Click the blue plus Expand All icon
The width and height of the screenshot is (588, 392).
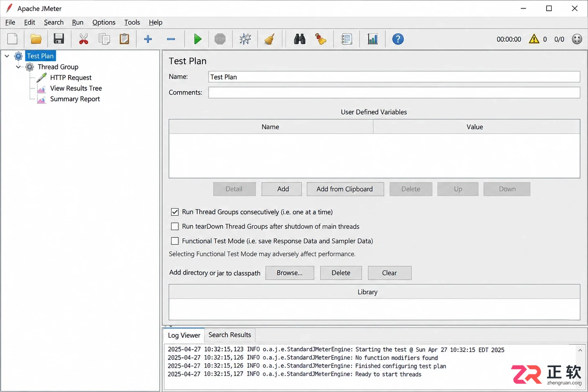pyautogui.click(x=148, y=39)
